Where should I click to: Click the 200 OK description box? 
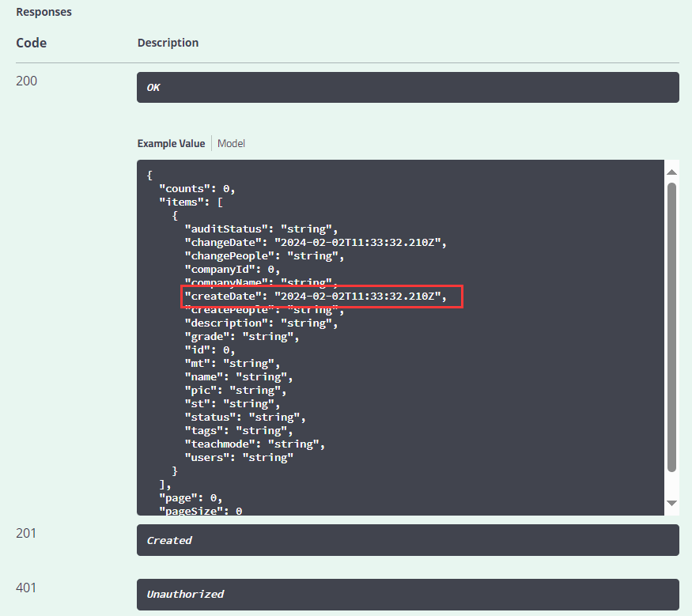pyautogui.click(x=408, y=87)
